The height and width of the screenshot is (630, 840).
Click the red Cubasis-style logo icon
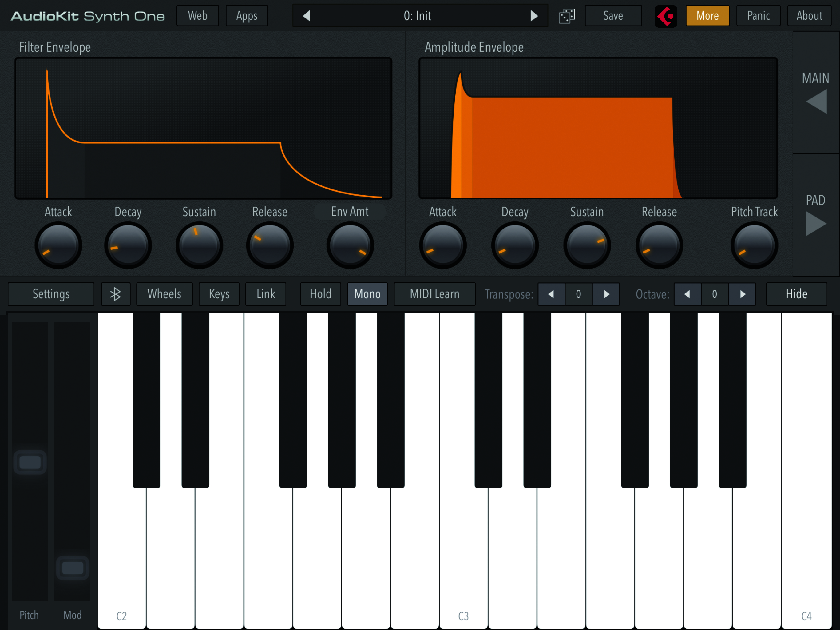point(666,16)
